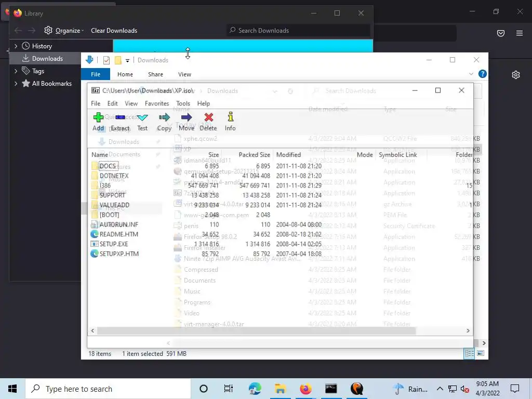The width and height of the screenshot is (532, 399).
Task: Select the SUPPORT folder in 7-Zip
Action: (x=112, y=195)
